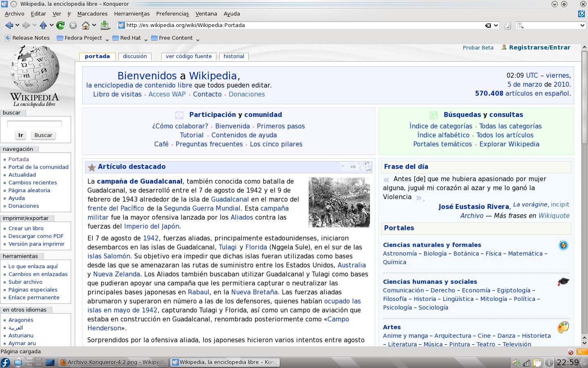This screenshot has width=588, height=368.
Task: Open the historial tab
Action: [234, 56]
